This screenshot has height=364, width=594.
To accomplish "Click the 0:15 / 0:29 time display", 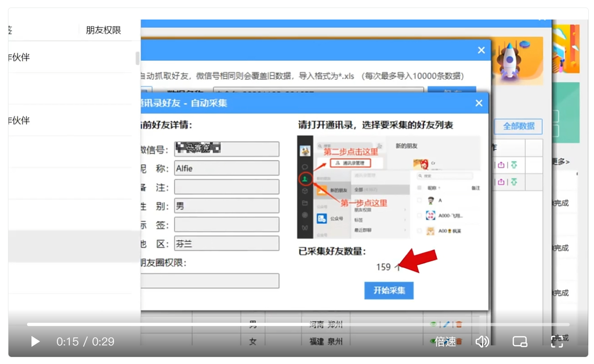I will pos(85,341).
